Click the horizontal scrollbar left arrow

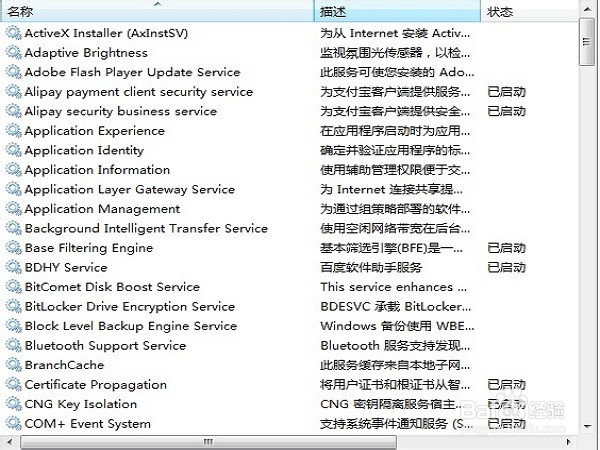[x=9, y=442]
